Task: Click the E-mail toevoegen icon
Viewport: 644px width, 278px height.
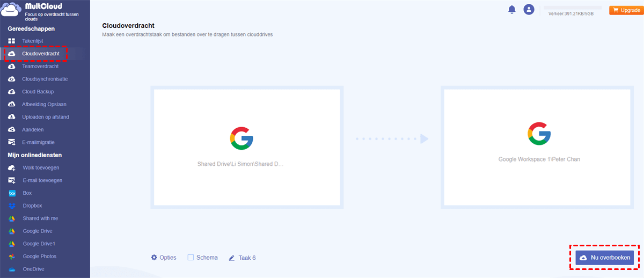Action: coord(12,180)
